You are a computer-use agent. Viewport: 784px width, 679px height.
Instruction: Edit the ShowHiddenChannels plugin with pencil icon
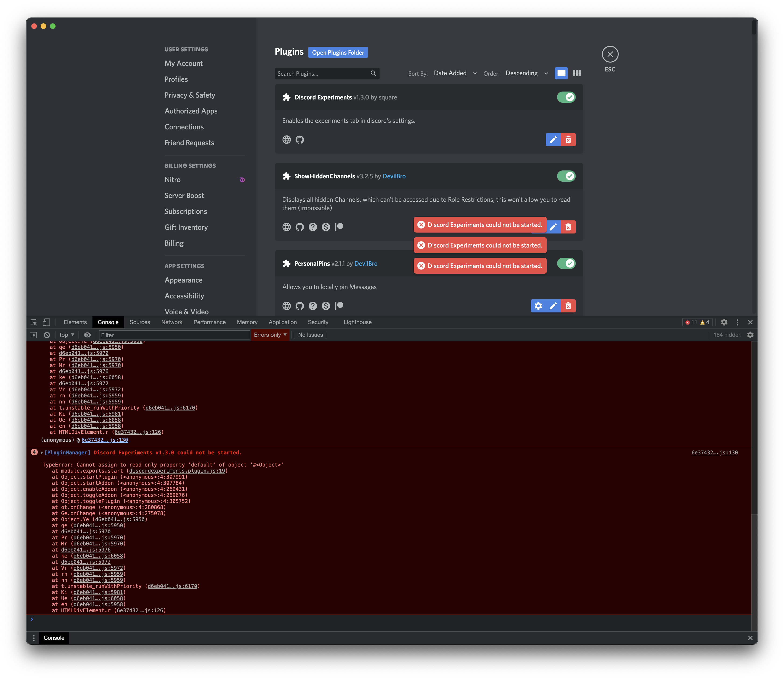554,226
